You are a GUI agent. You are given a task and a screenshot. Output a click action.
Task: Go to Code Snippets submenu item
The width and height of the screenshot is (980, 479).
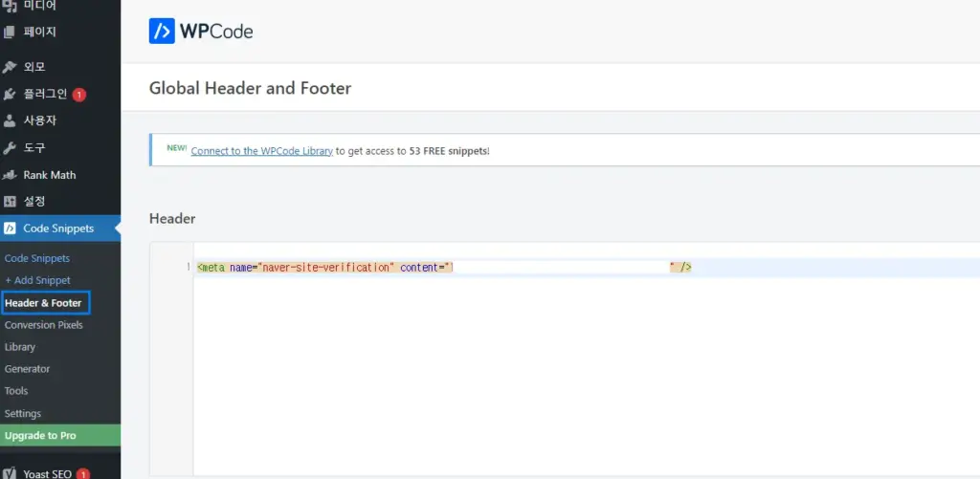coord(37,258)
